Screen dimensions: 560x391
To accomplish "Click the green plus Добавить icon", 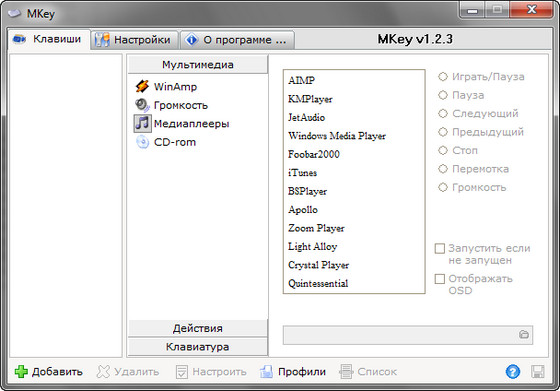I will point(21,372).
